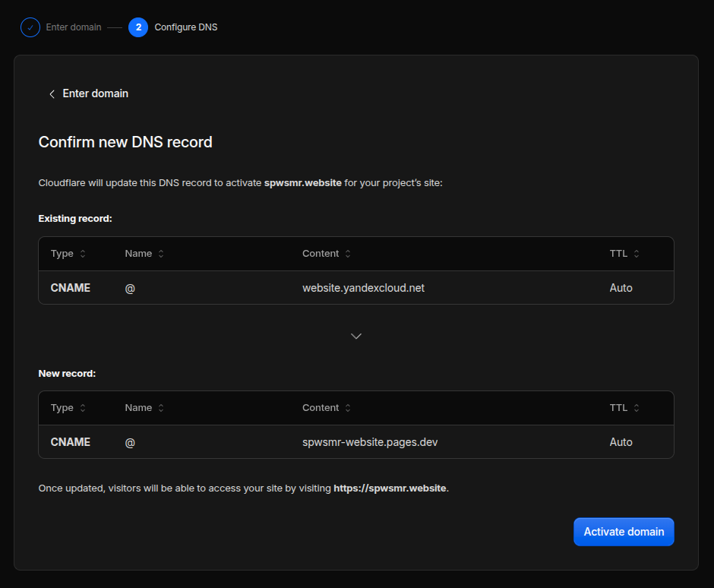Click the Content column header in new record
The image size is (714, 588).
321,408
